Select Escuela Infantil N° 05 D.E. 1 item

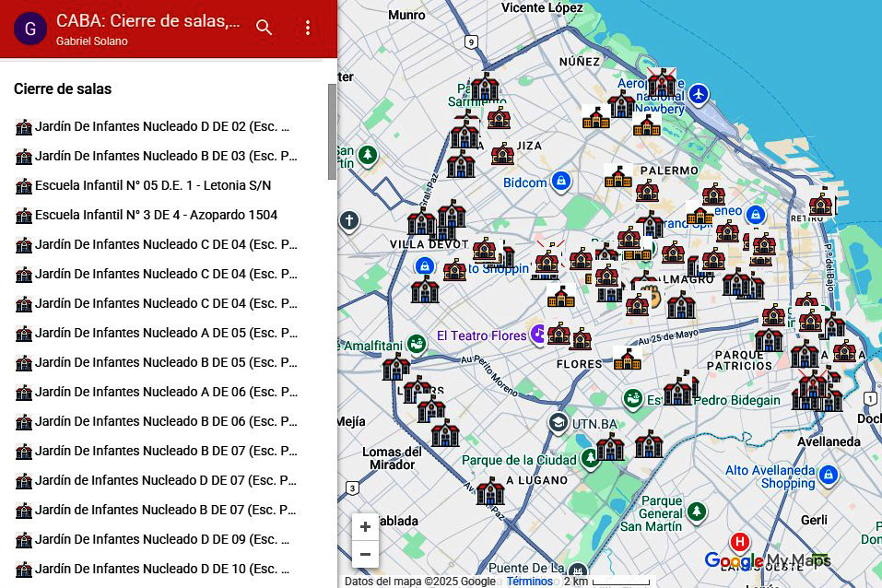[x=153, y=185]
